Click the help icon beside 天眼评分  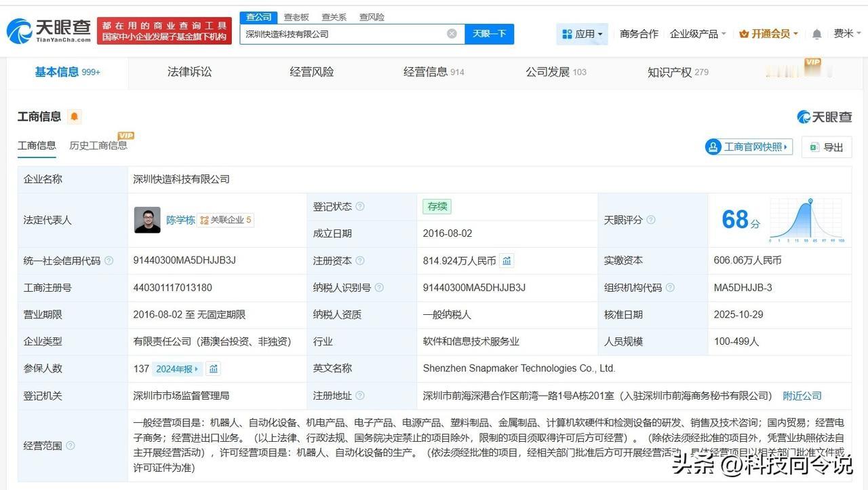(x=651, y=220)
